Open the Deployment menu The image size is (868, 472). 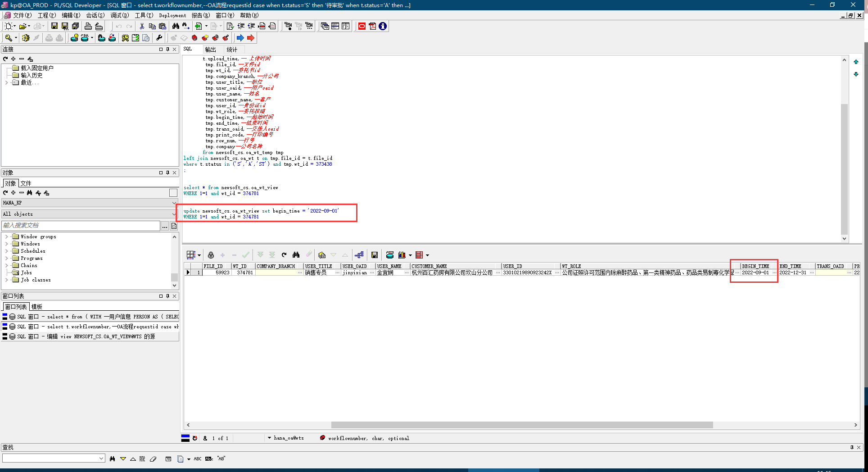tap(172, 15)
